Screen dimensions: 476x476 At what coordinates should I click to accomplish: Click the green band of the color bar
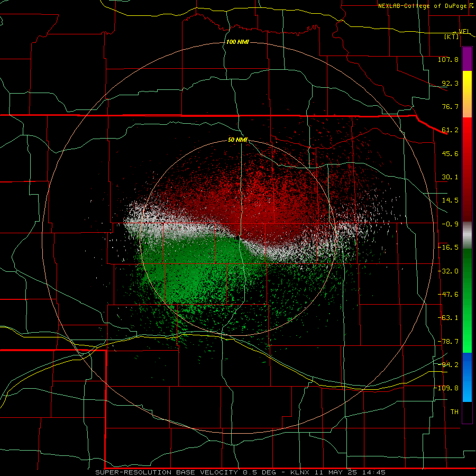pyautogui.click(x=467, y=300)
